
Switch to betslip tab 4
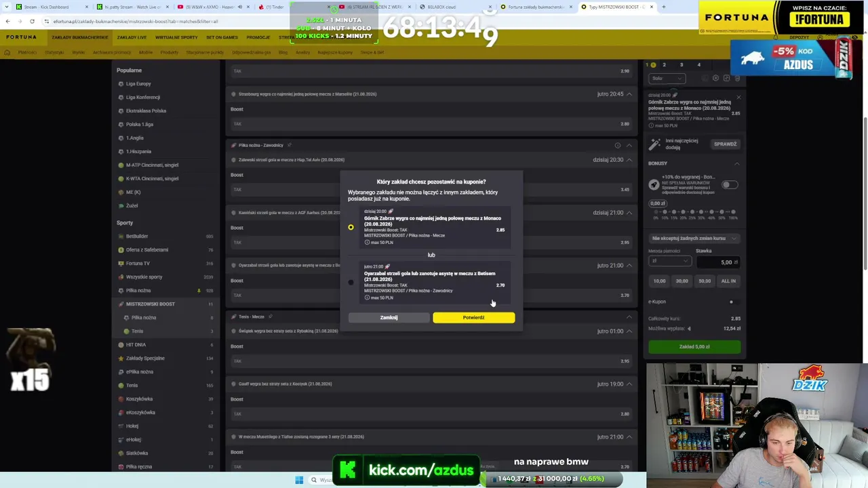coord(699,65)
